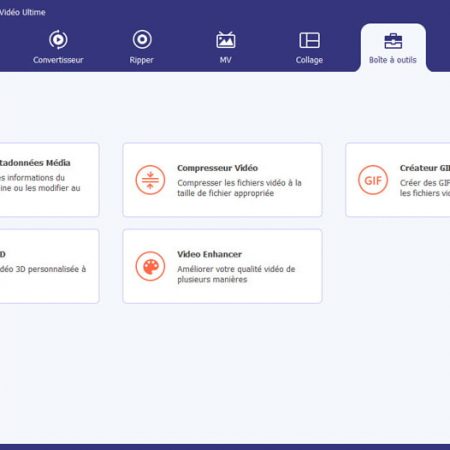Click the orange GIF circle icon
This screenshot has width=450, height=450.
[x=373, y=180]
